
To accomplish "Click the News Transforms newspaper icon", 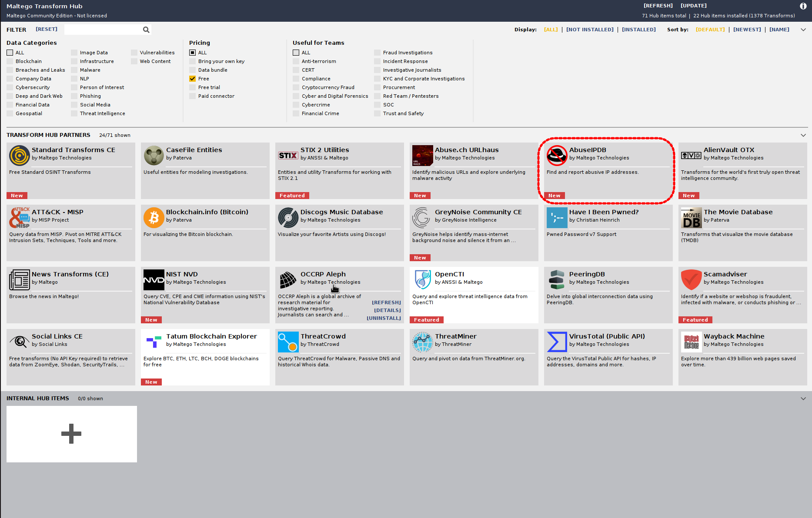I will (x=20, y=280).
